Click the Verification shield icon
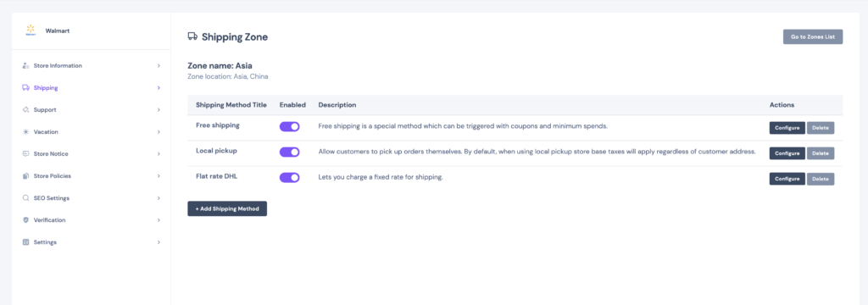 point(25,220)
